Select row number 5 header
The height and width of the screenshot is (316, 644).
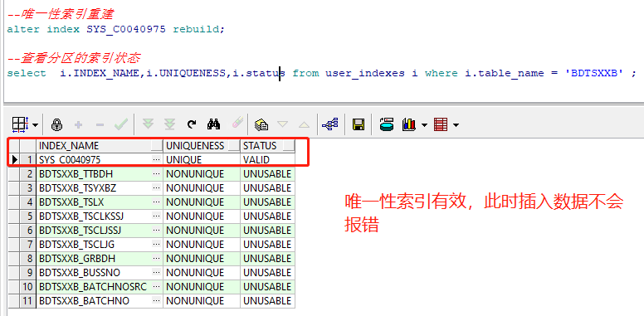point(27,216)
